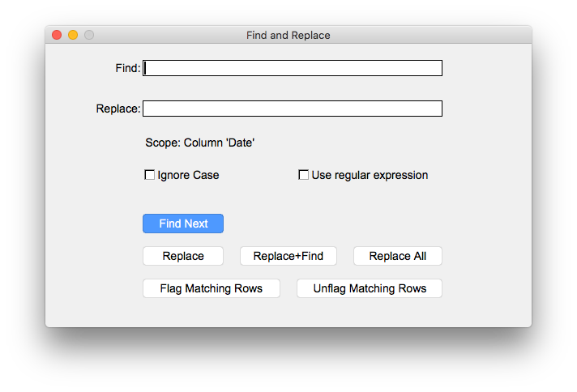Click the "Use regular expression" label text
577x392 pixels.
point(370,175)
